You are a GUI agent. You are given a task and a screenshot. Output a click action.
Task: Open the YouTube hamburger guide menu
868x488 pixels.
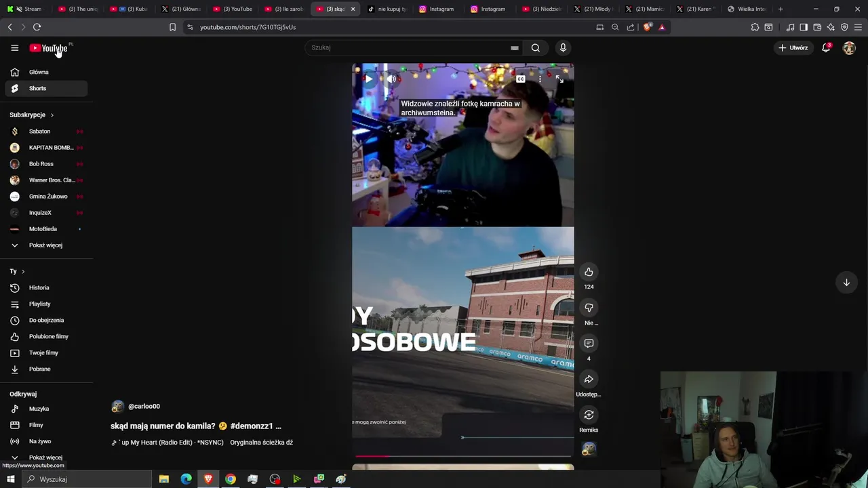pos(14,47)
